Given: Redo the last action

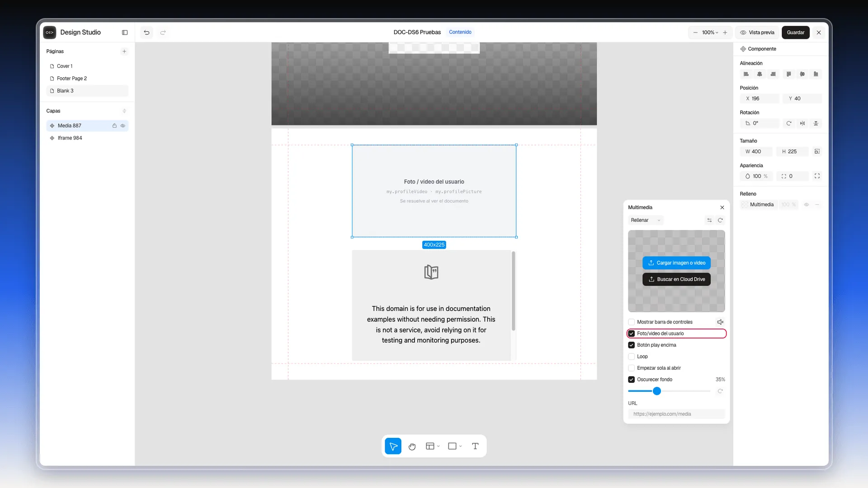Looking at the screenshot, I should 163,33.
